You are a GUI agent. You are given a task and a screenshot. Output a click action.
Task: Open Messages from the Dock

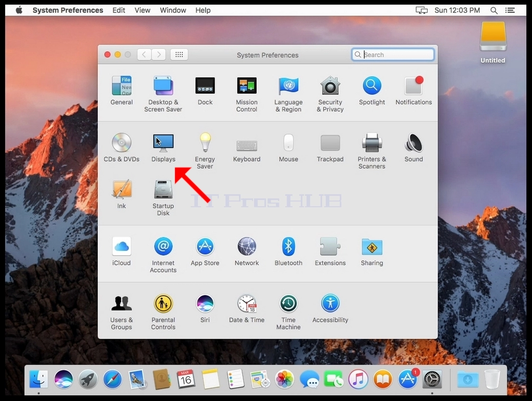pyautogui.click(x=309, y=379)
